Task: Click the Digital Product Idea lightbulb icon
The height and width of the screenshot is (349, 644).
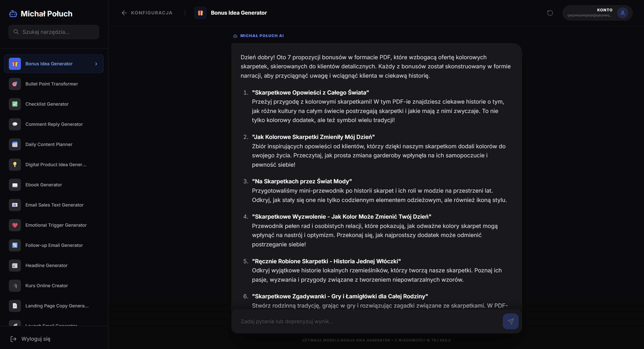Action: pos(15,165)
